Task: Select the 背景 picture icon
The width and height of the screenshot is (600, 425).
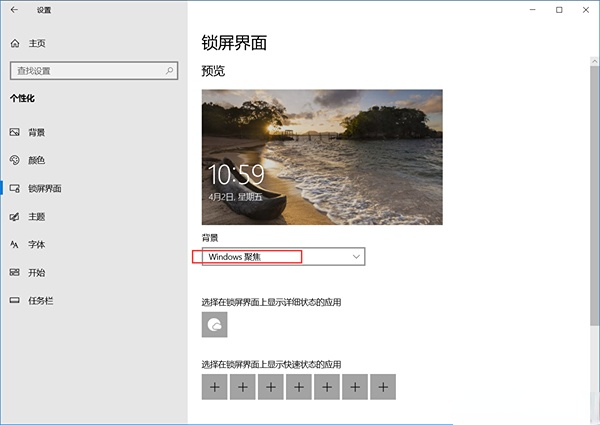Action: [x=15, y=132]
